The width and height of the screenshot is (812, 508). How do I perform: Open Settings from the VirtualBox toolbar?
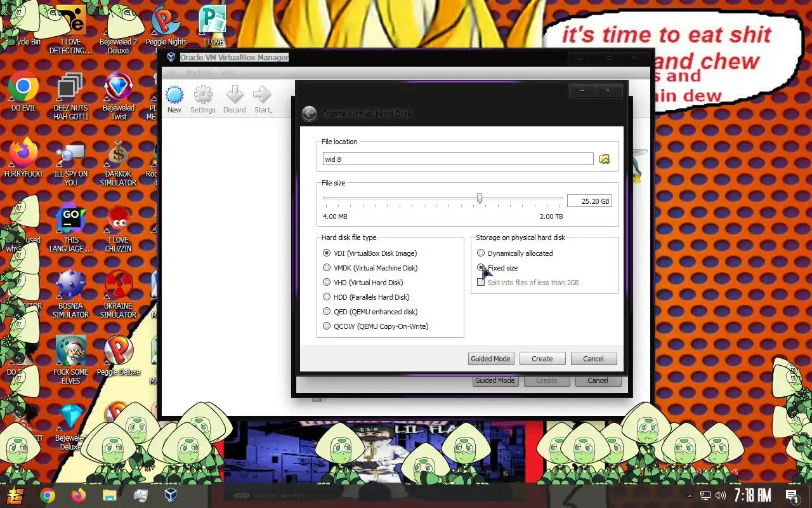click(203, 100)
